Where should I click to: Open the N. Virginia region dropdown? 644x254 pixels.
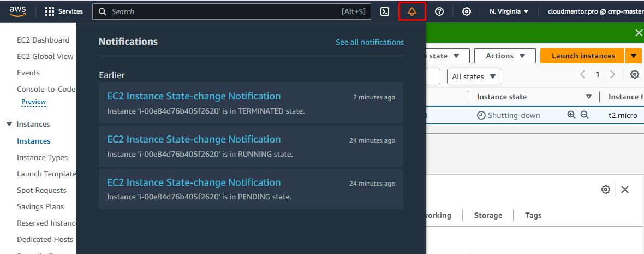click(x=509, y=11)
